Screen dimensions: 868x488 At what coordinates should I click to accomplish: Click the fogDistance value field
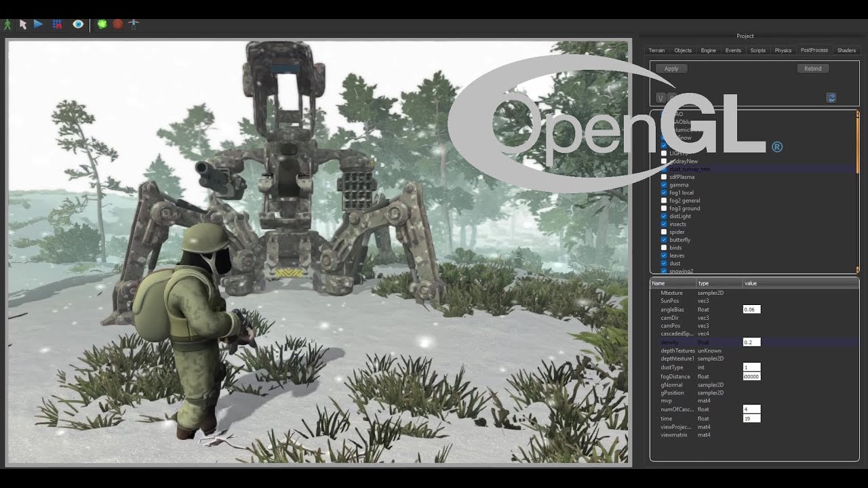click(x=751, y=376)
